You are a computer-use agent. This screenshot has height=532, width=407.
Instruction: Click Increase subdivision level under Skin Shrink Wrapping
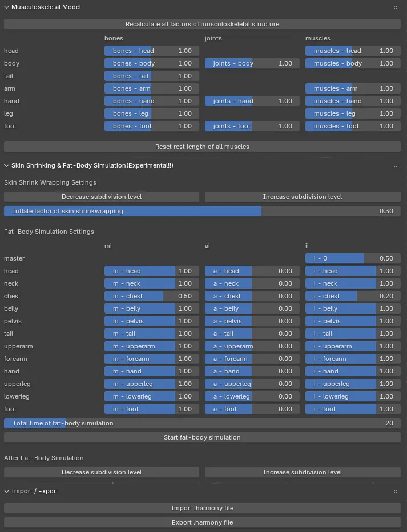pyautogui.click(x=303, y=197)
